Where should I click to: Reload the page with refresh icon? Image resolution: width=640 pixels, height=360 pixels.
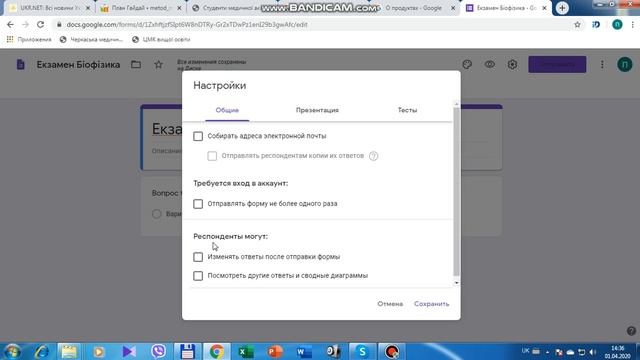click(40, 24)
